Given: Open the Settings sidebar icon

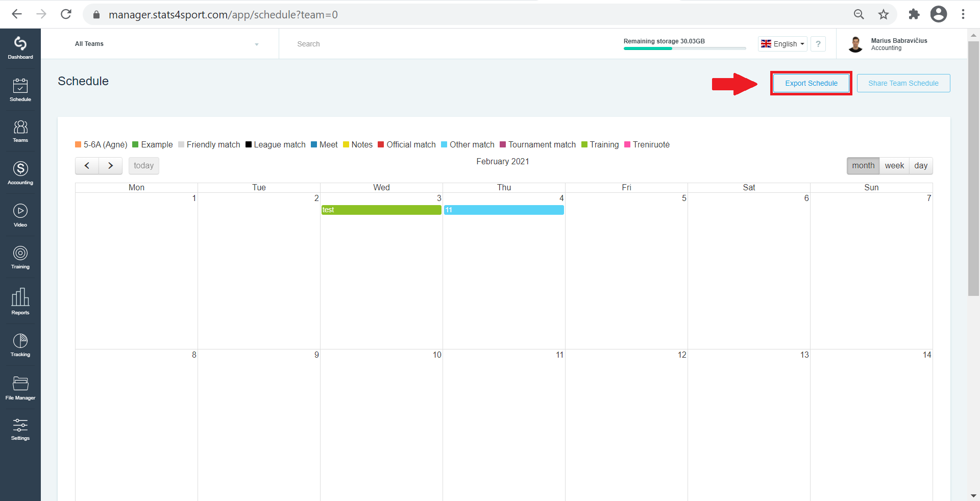Looking at the screenshot, I should tap(20, 429).
